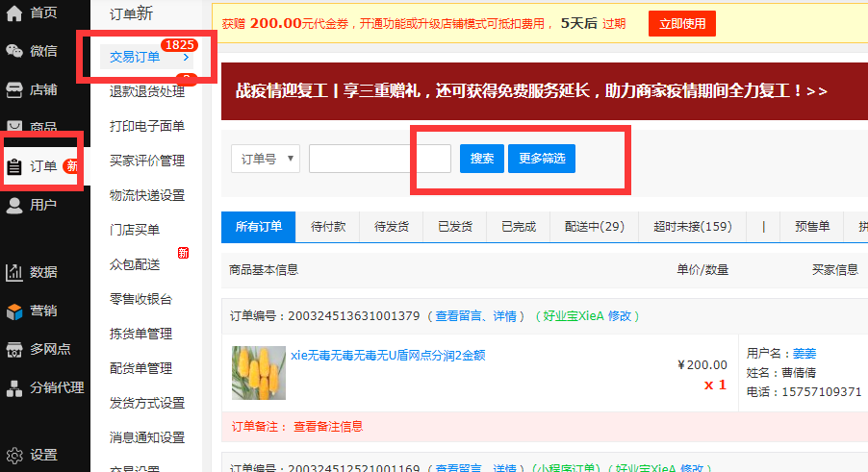This screenshot has height=472, width=868.
Task: Select the 配送中(29) tab
Action: point(594,227)
